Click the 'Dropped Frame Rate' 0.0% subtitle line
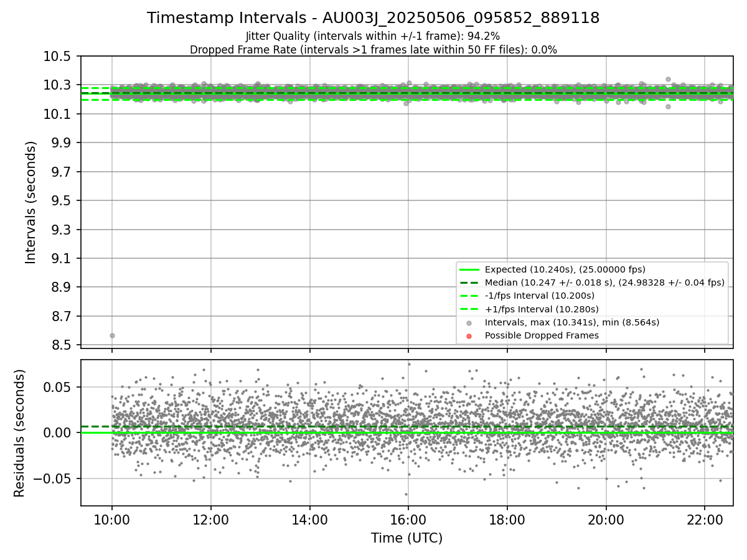This screenshot has width=747, height=560. click(373, 50)
